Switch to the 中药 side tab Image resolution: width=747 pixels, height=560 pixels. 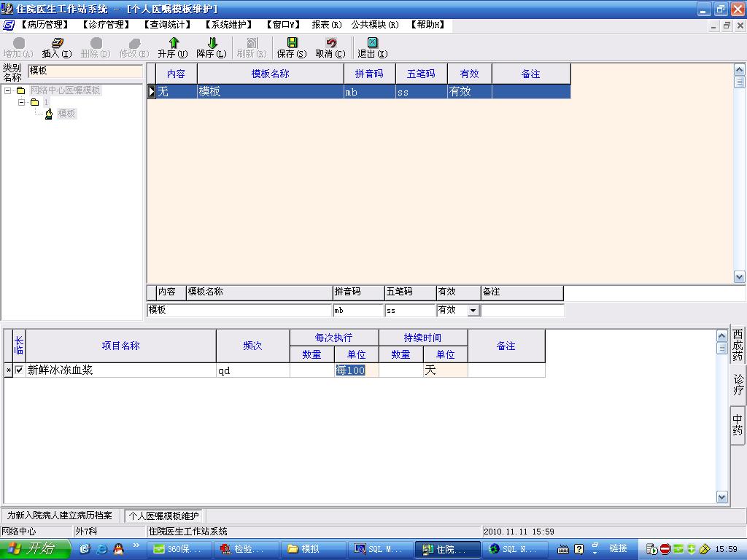click(738, 425)
